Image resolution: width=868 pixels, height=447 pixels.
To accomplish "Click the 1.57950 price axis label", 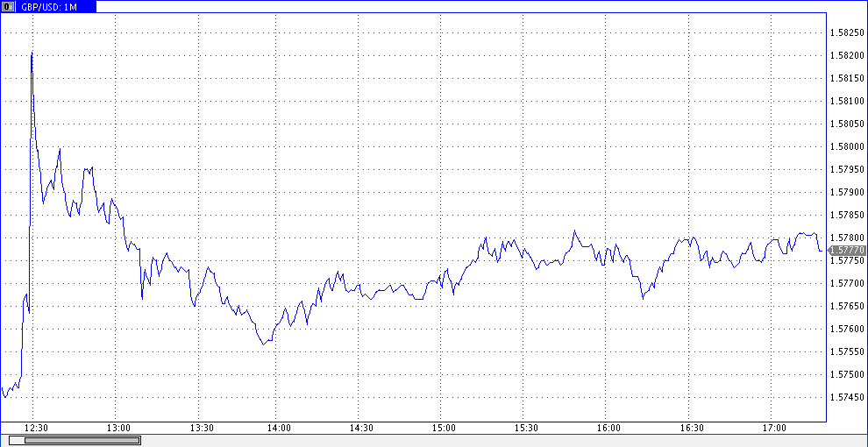I will point(846,169).
